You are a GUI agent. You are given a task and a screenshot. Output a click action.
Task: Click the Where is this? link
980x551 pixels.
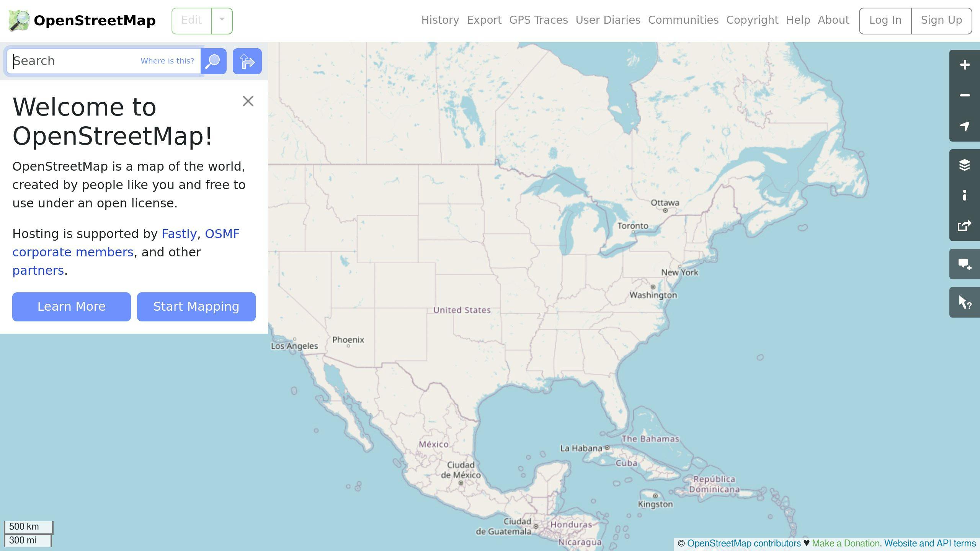click(x=167, y=61)
